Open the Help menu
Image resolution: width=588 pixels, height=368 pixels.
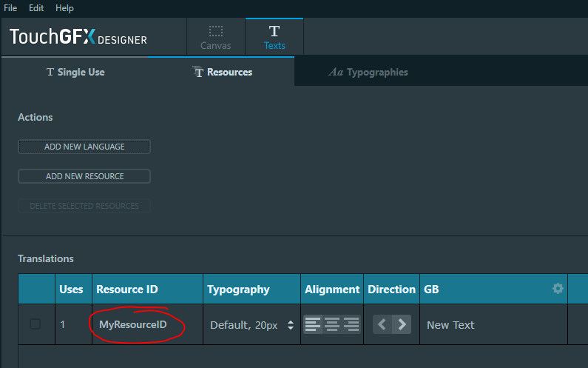coord(64,8)
